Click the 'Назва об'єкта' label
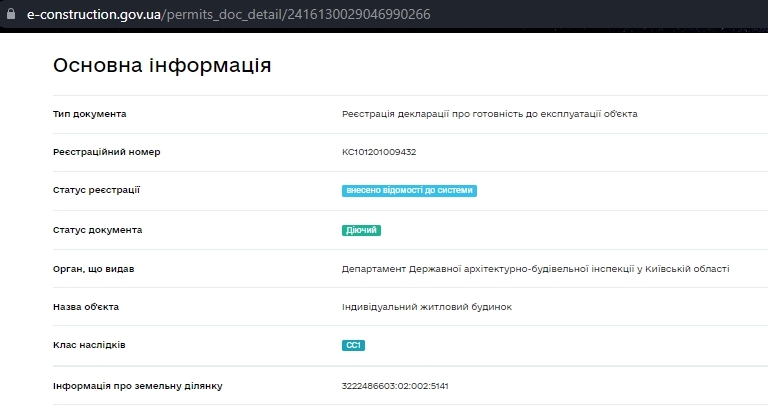This screenshot has width=768, height=418. point(86,307)
